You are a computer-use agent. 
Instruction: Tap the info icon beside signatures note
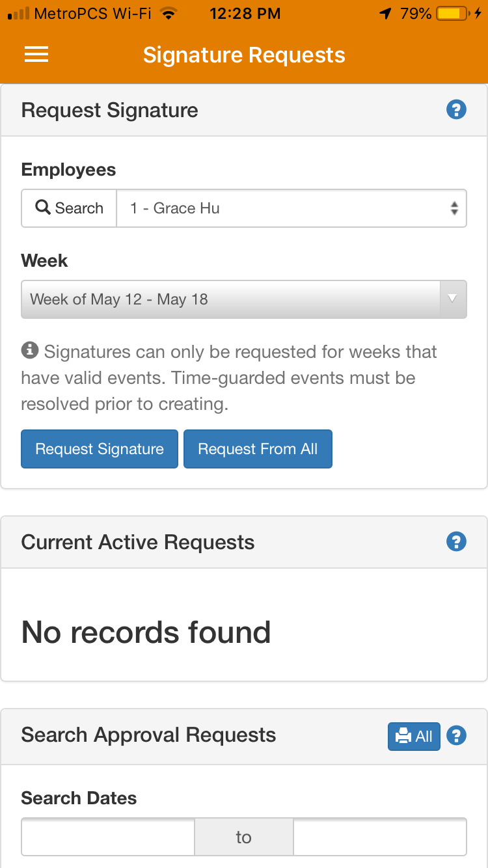click(29, 351)
